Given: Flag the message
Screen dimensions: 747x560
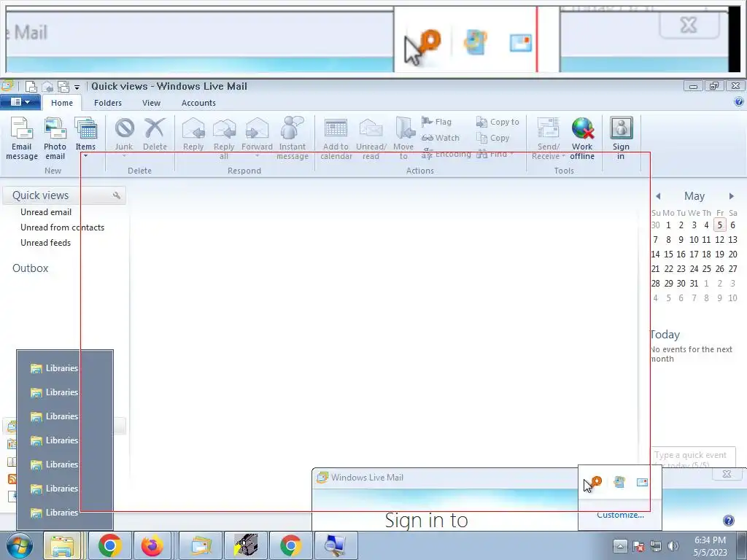Looking at the screenshot, I should click(x=436, y=122).
